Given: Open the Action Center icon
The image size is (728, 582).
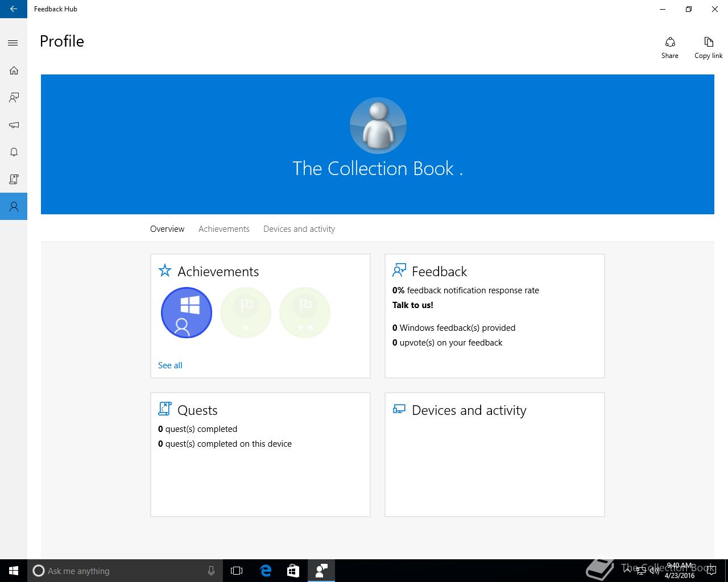Looking at the screenshot, I should click(x=712, y=571).
